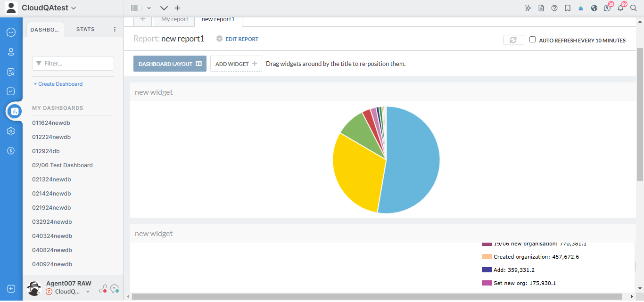Viewport: 644px width, 302px height.
Task: Toggle the routing status icon with red dot
Action: point(103,289)
